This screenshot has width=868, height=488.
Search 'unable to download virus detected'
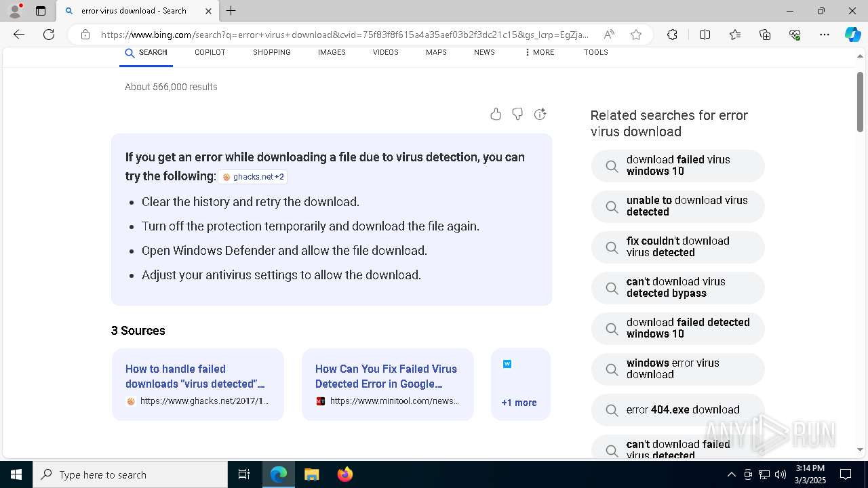coord(678,207)
